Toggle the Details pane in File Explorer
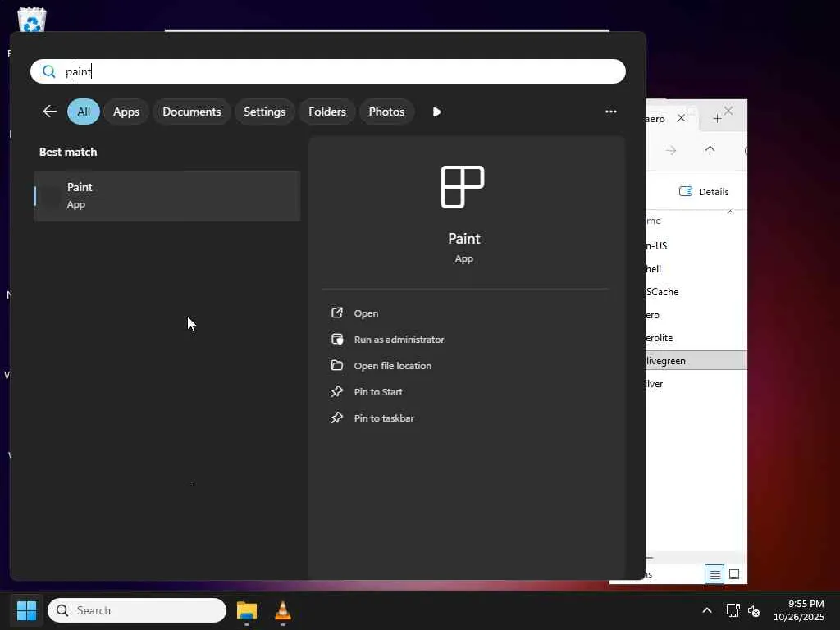Image resolution: width=840 pixels, height=630 pixels. [704, 192]
